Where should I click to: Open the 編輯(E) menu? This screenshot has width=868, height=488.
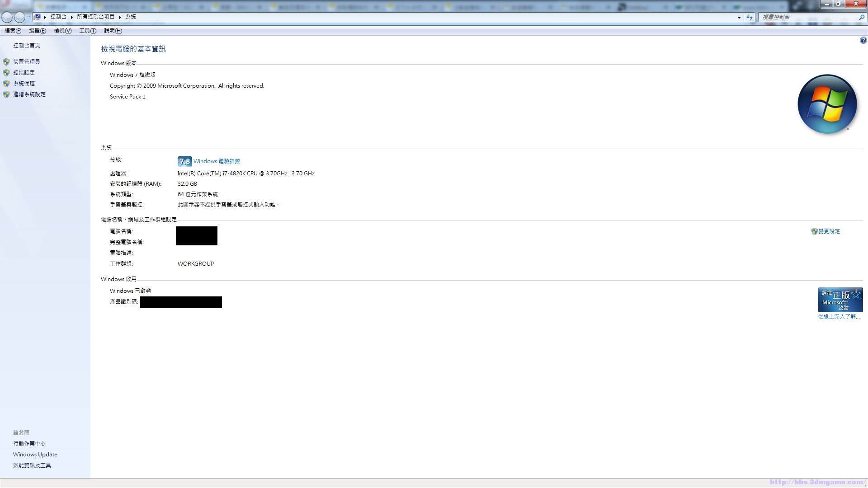pos(38,31)
